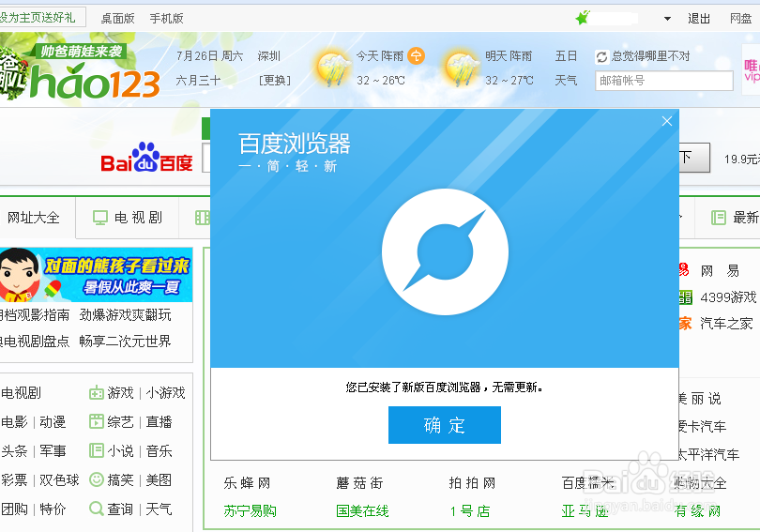This screenshot has width=760, height=532.
Task: Click the orange umbrella badge icon
Action: pos(416,55)
